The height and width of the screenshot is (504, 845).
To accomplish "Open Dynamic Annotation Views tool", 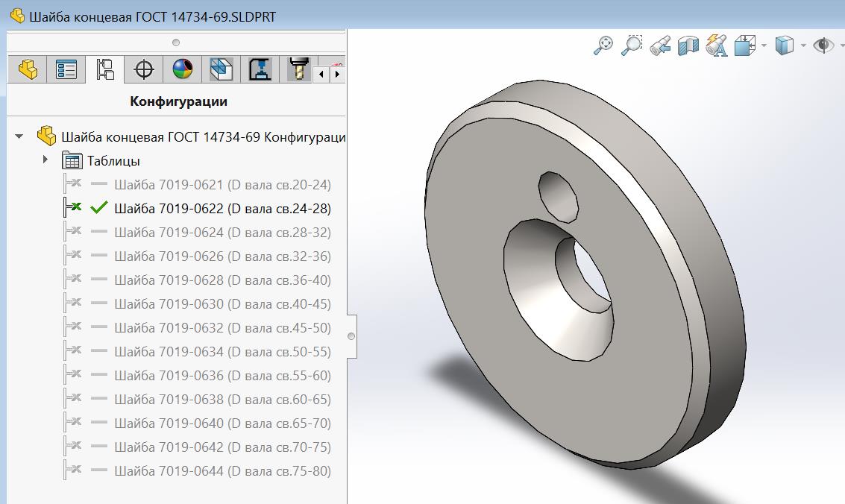I will point(717,45).
